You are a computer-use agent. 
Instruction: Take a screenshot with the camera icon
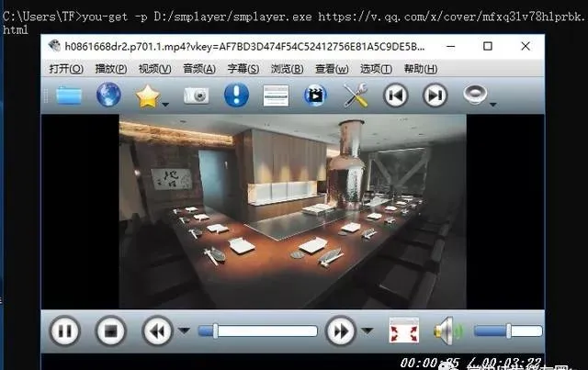click(196, 95)
